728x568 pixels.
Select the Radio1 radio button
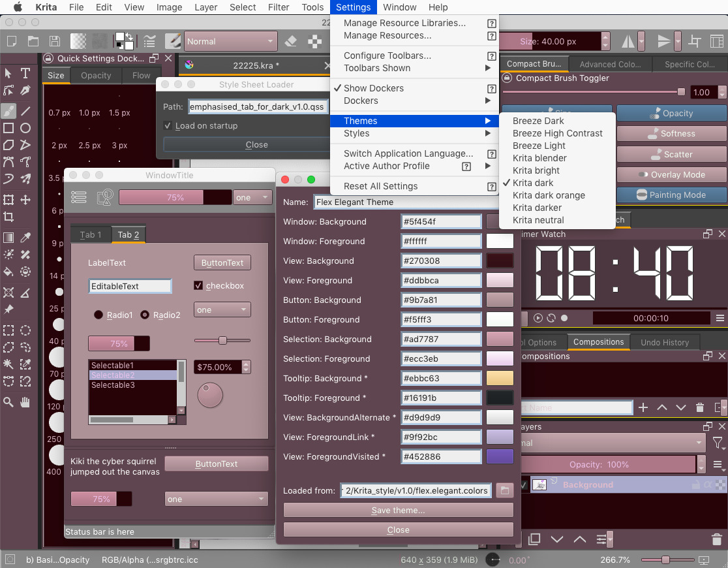[x=99, y=315]
